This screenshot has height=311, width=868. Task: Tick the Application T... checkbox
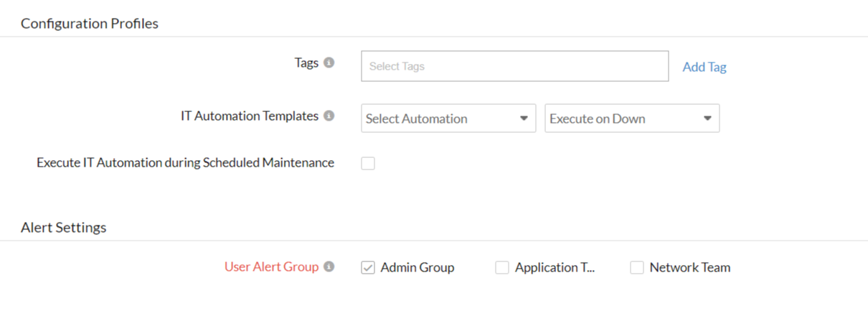502,268
